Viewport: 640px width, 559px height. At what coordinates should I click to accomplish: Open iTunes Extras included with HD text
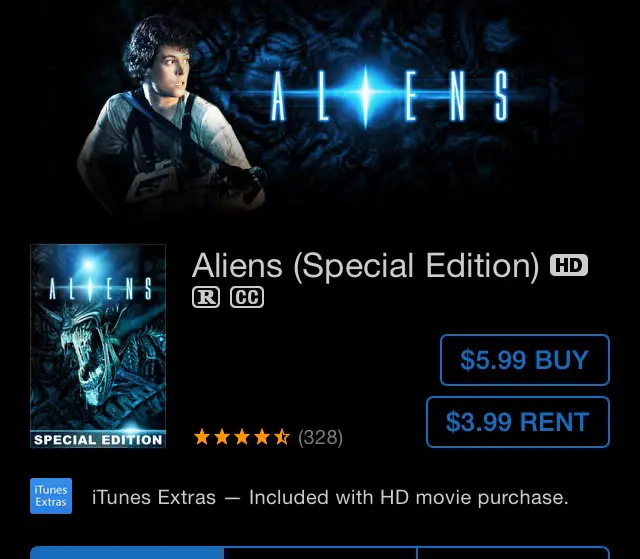tap(330, 497)
